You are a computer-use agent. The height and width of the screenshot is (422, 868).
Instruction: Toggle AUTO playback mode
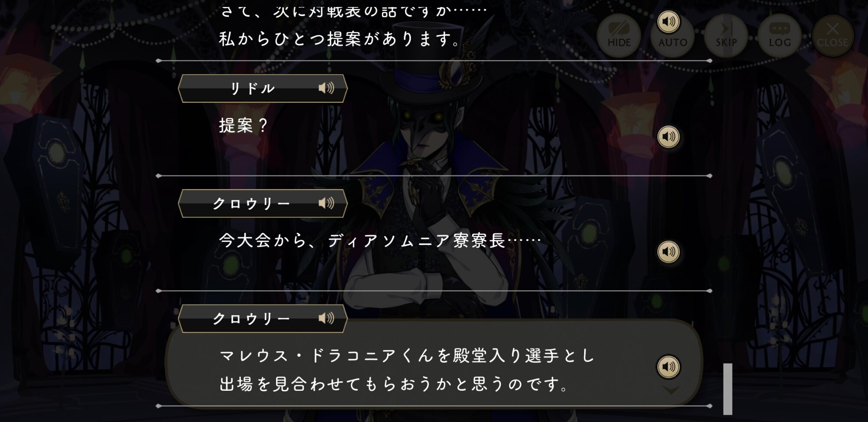[x=673, y=36]
